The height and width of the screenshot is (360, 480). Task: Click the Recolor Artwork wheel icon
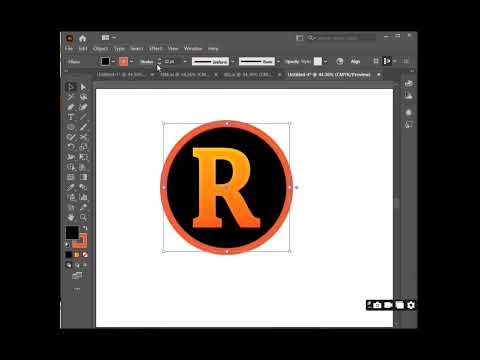[340, 61]
